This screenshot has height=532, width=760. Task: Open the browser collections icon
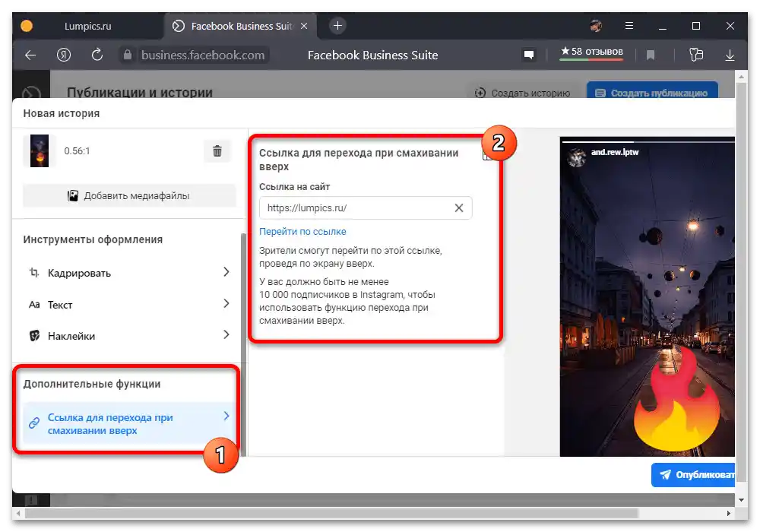coord(696,55)
